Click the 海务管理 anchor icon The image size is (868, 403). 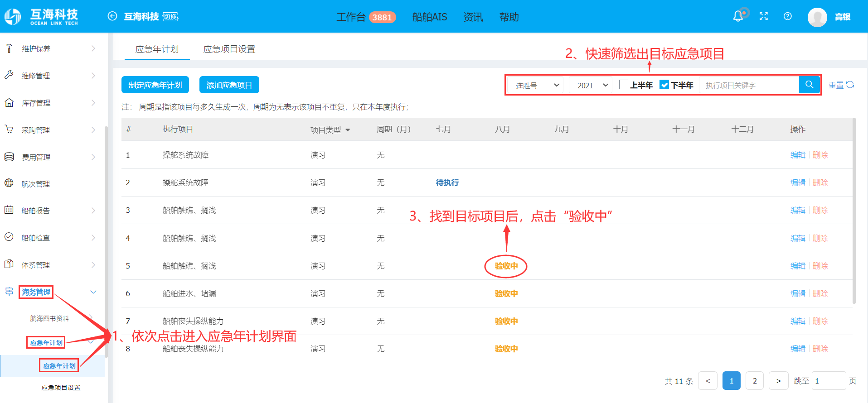(x=9, y=292)
